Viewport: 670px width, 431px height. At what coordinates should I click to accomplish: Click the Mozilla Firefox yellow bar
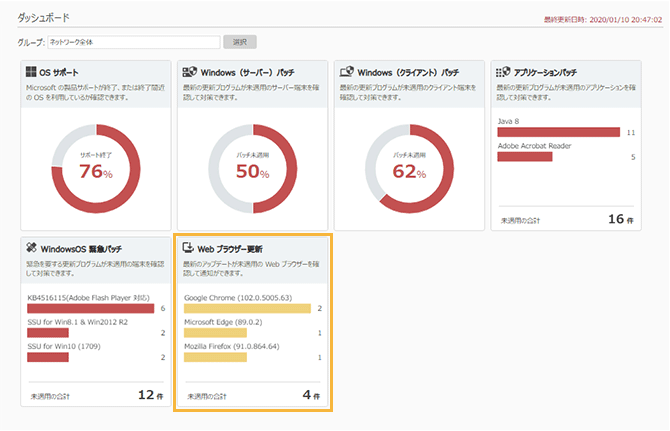click(x=215, y=357)
